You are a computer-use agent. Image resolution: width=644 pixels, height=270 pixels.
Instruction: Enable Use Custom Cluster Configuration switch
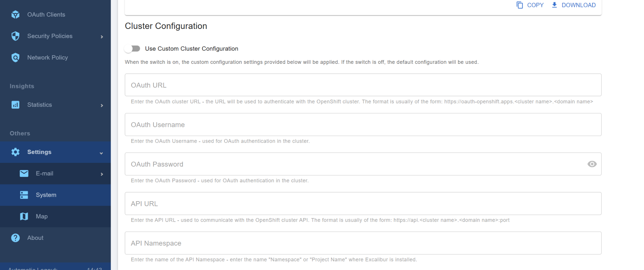[132, 49]
